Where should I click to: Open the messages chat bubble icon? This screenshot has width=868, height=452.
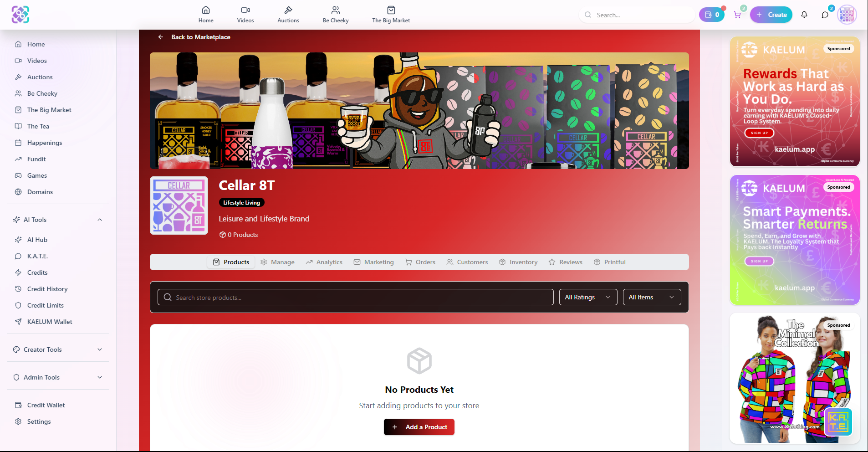825,15
